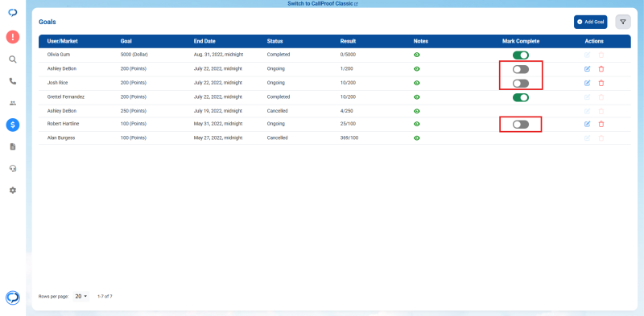This screenshot has height=316, width=644.
Task: Click the Mark Complete column header
Action: click(x=521, y=42)
